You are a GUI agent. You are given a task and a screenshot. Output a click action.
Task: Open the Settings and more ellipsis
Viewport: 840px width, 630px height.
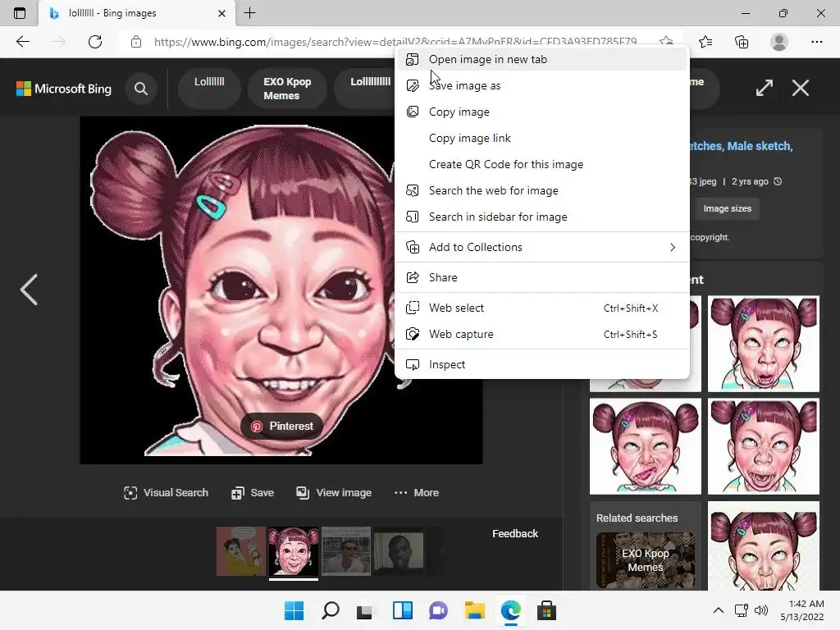(x=816, y=42)
